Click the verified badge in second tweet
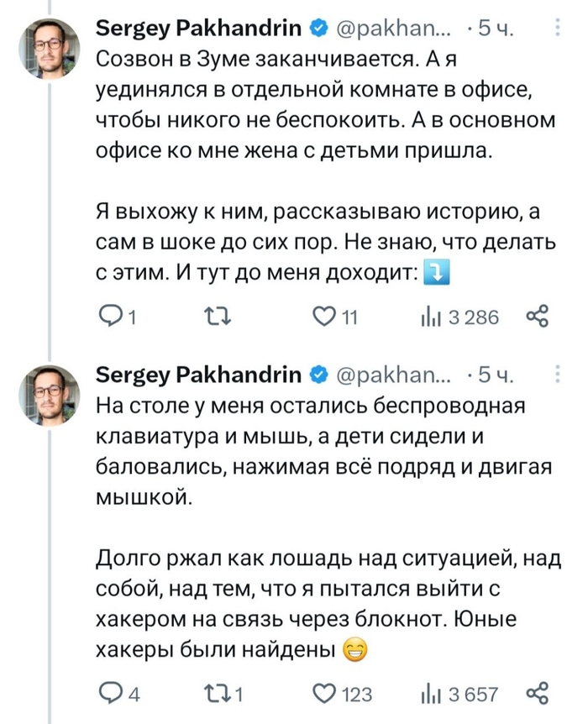Viewport: 588px width, 724px height. [319, 375]
